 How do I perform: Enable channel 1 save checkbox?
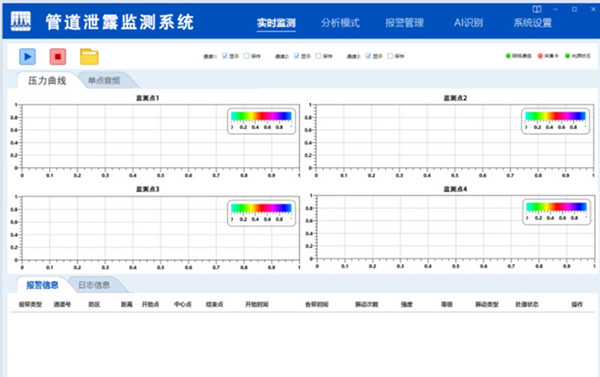(x=246, y=56)
